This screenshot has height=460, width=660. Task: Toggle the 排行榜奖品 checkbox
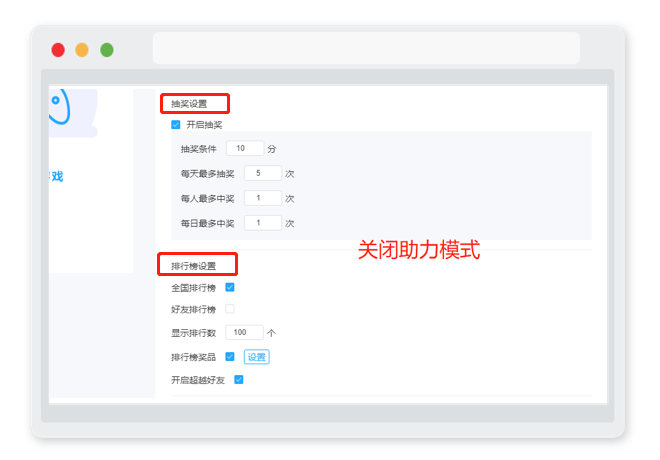[x=230, y=357]
